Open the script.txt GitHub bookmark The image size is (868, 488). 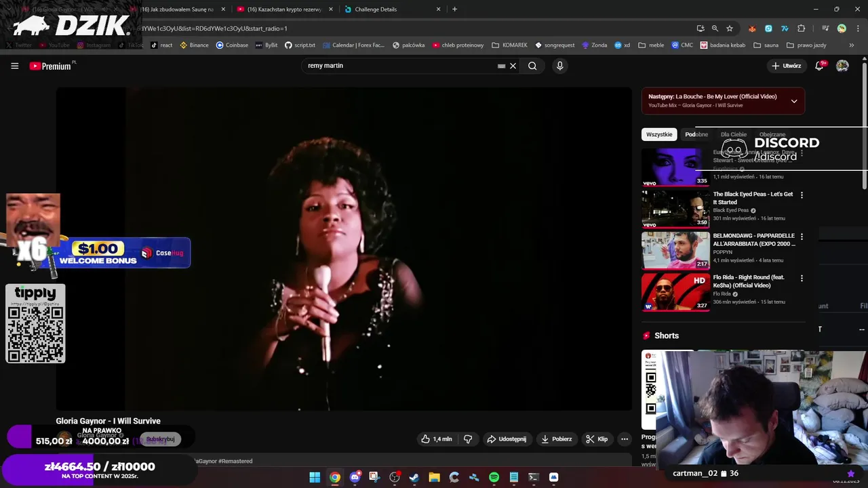[300, 45]
